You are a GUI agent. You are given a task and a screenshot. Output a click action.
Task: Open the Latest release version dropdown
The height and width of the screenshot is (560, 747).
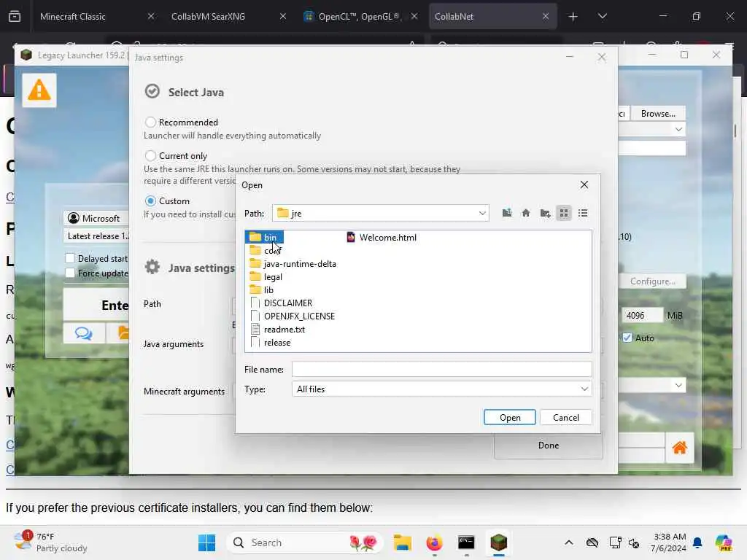(96, 236)
